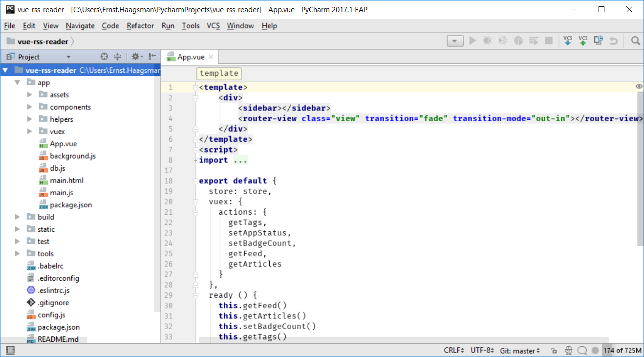Screen dimensions: 644x357
Task: Open the Refactor menu
Action: (140, 26)
